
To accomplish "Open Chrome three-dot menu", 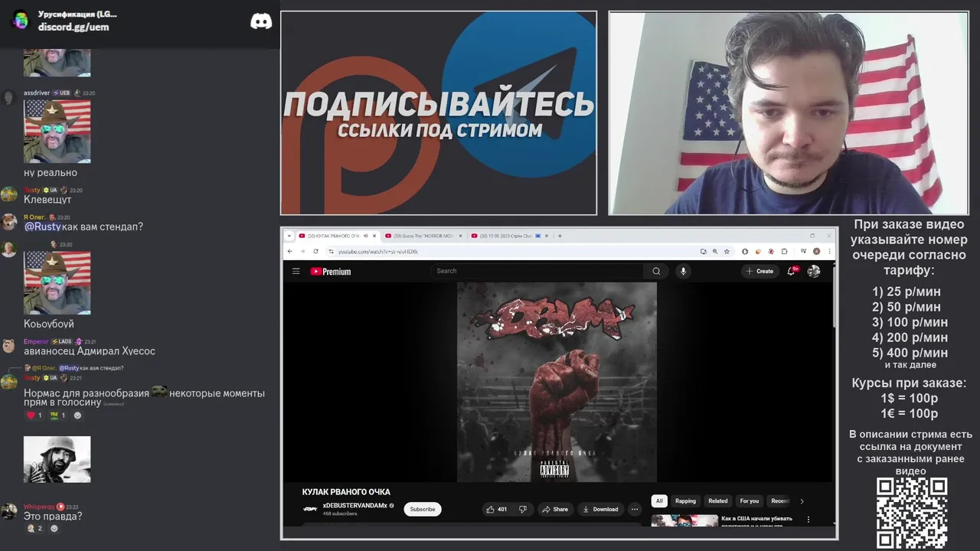I will (x=829, y=251).
